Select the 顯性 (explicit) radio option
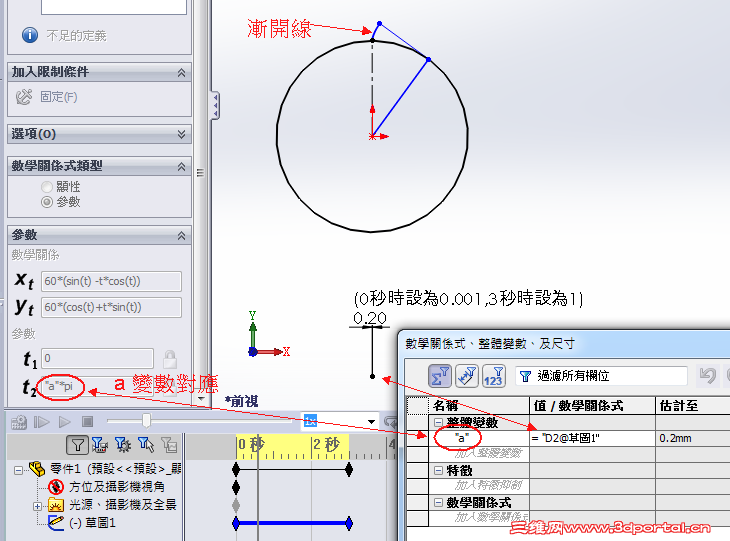This screenshot has width=730, height=541. (47, 187)
